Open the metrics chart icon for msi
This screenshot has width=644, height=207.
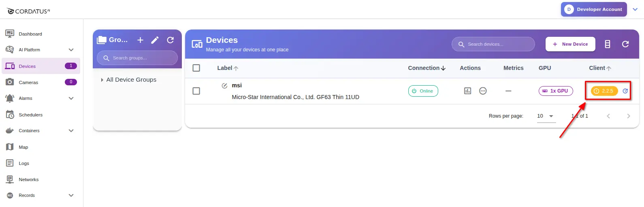[x=467, y=91]
